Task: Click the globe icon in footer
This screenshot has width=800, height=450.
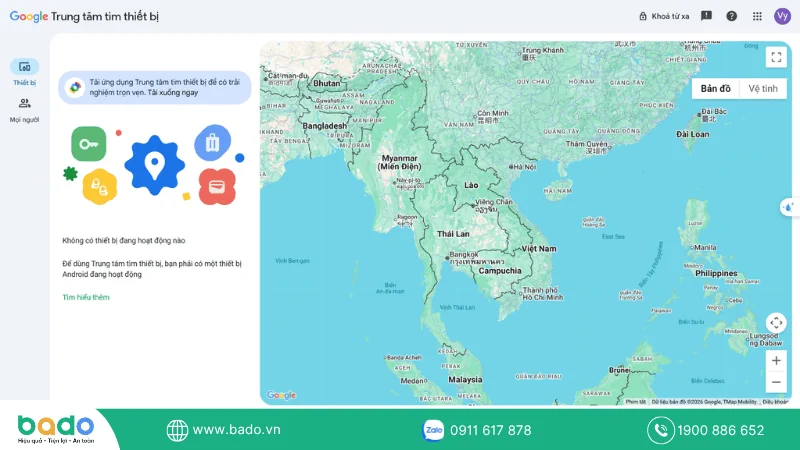Action: pos(177,430)
